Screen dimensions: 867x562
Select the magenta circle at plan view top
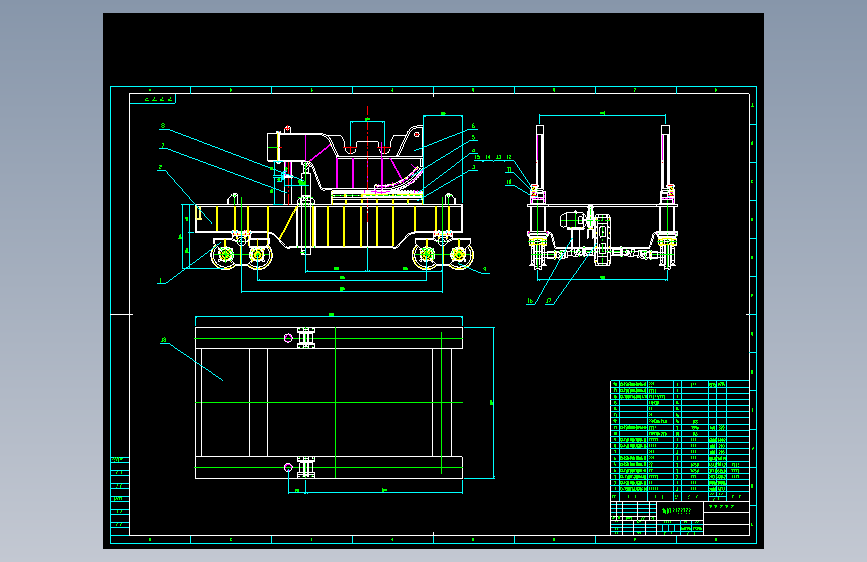(288, 338)
